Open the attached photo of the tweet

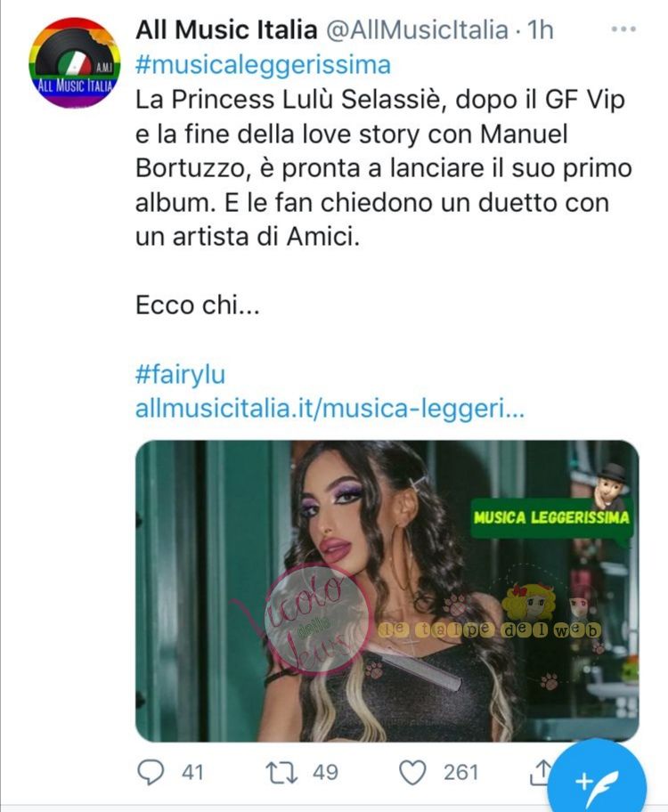[x=387, y=591]
